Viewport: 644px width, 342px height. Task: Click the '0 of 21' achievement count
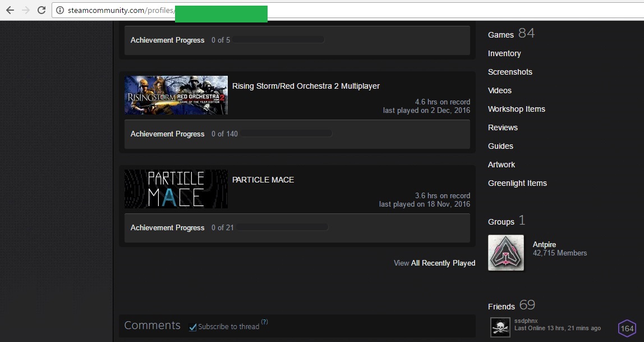[x=223, y=227]
